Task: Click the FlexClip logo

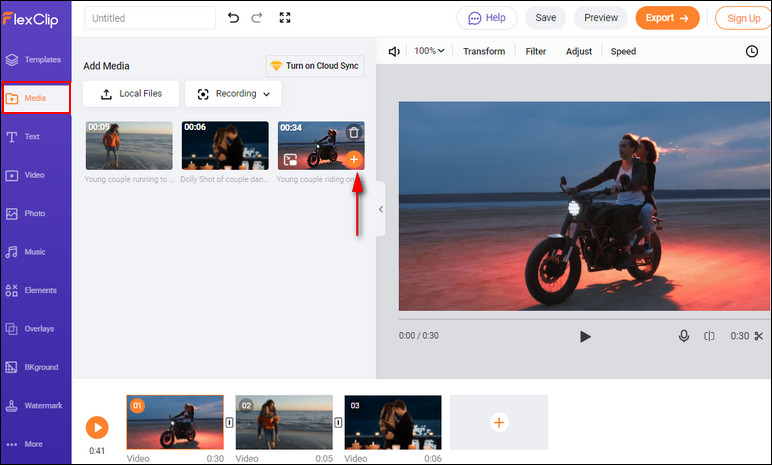Action: point(31,19)
